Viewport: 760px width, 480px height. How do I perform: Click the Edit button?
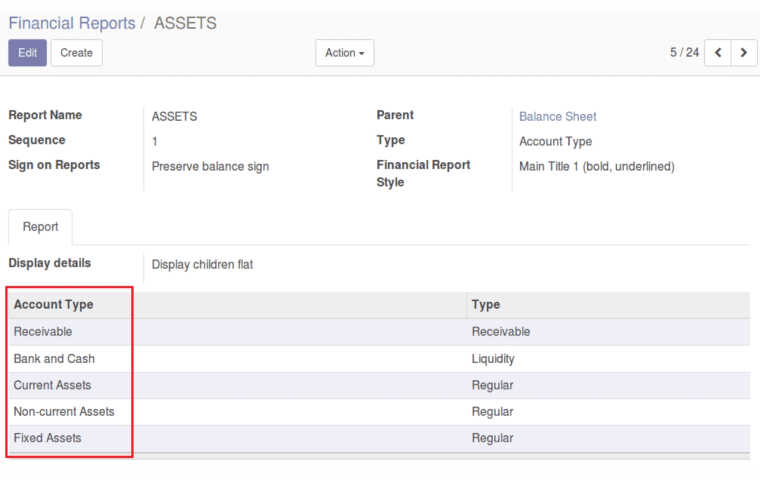pos(28,53)
